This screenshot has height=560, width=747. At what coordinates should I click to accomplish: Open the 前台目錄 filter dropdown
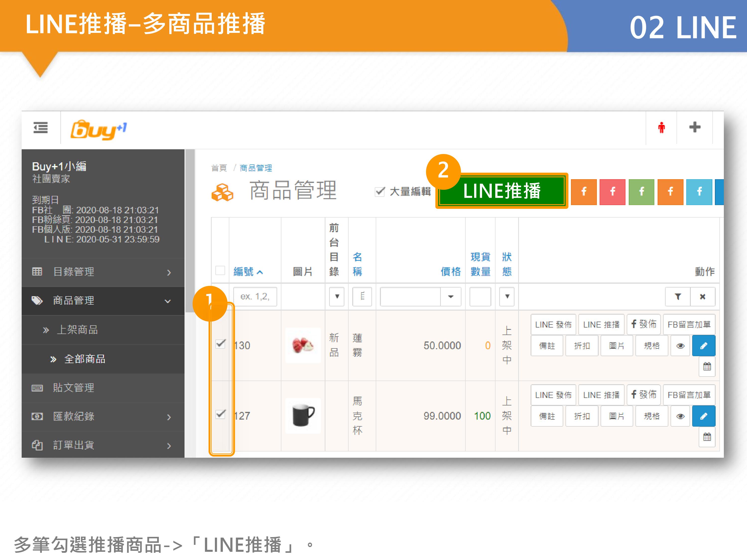[337, 297]
